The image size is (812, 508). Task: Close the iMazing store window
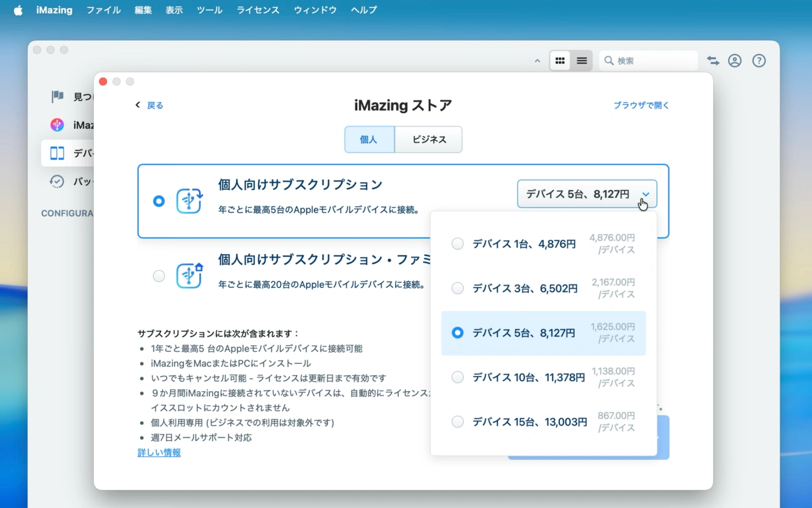click(x=103, y=81)
